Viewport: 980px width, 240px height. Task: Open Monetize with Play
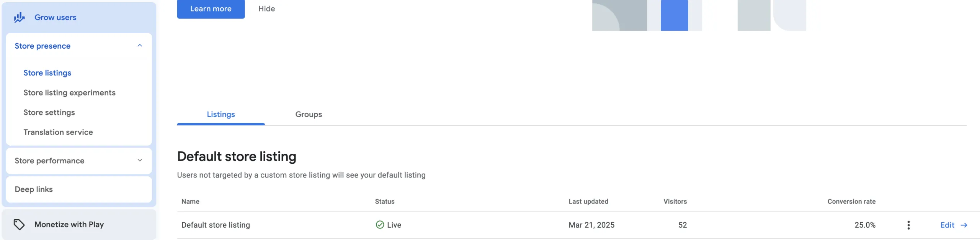69,224
